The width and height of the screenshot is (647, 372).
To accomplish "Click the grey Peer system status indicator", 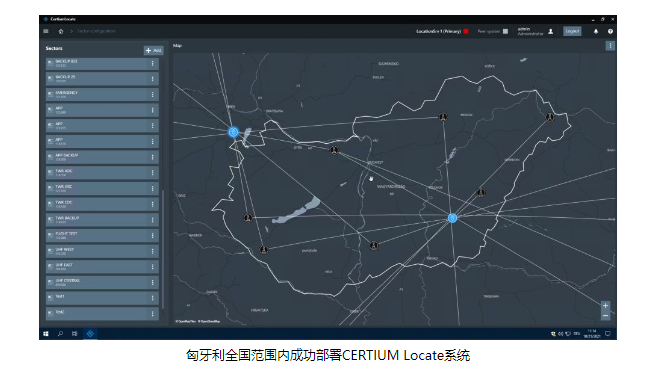I will click(x=505, y=31).
